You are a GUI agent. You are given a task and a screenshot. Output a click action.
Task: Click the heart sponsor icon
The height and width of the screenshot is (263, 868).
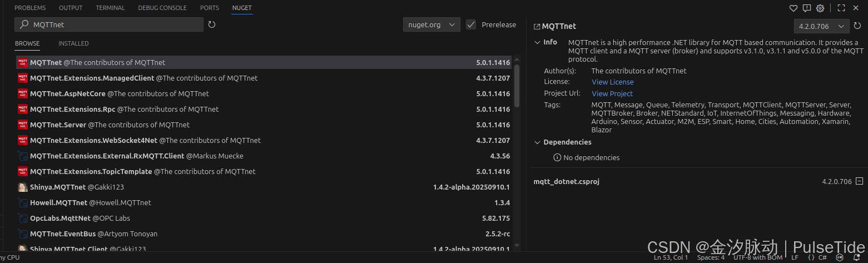pyautogui.click(x=793, y=8)
